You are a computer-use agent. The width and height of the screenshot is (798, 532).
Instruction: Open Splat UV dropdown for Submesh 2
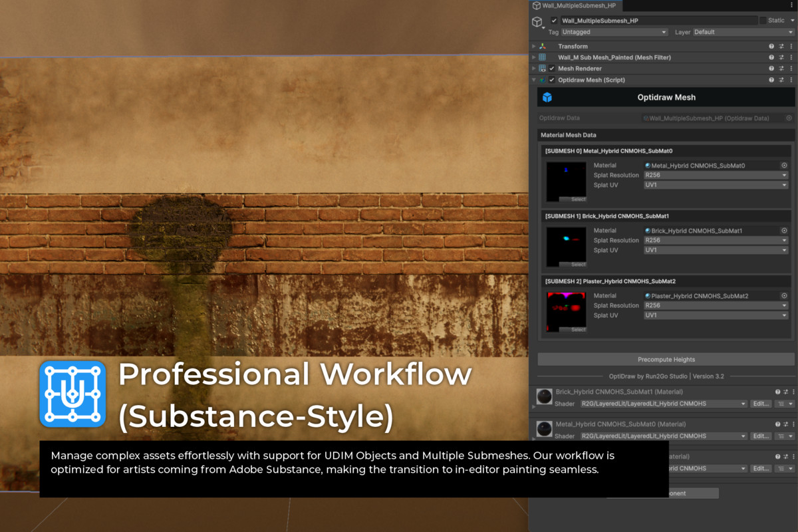pos(716,315)
